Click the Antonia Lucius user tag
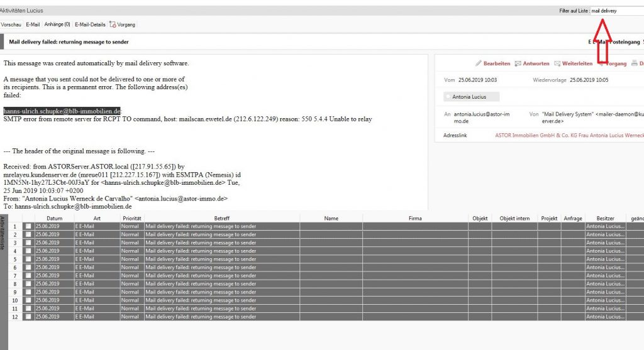 [x=469, y=97]
